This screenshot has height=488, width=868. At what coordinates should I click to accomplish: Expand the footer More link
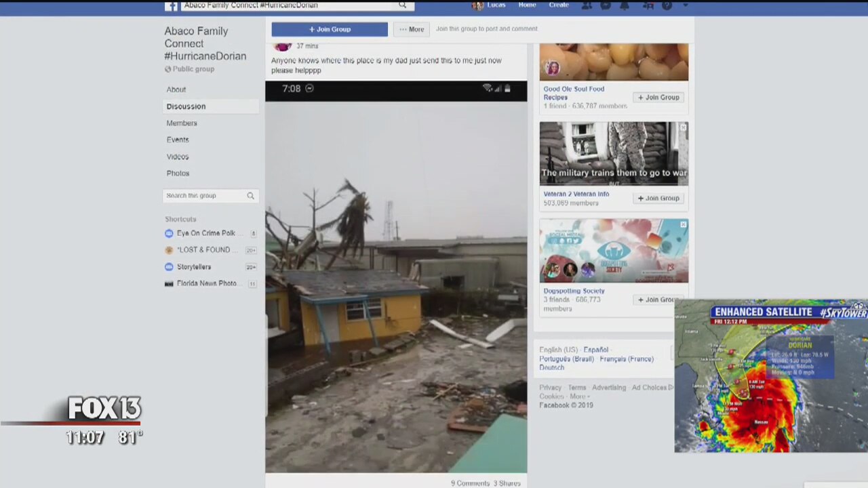[x=579, y=396]
